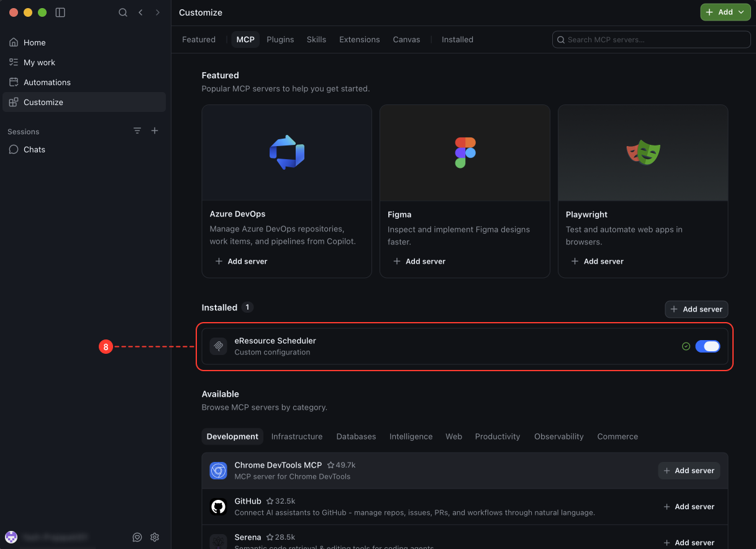
Task: Click the Chrome DevTools MCP title
Action: pyautogui.click(x=278, y=465)
